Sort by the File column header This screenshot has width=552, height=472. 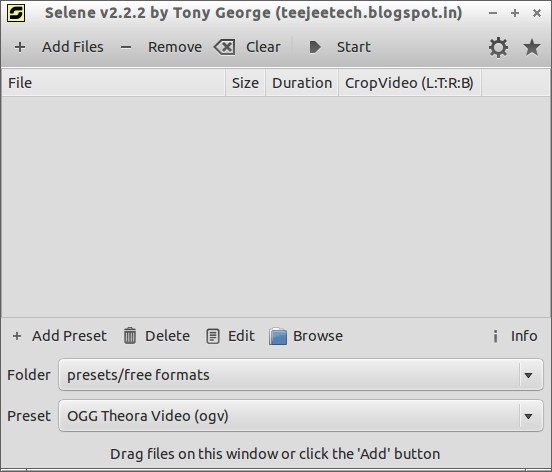tap(113, 83)
